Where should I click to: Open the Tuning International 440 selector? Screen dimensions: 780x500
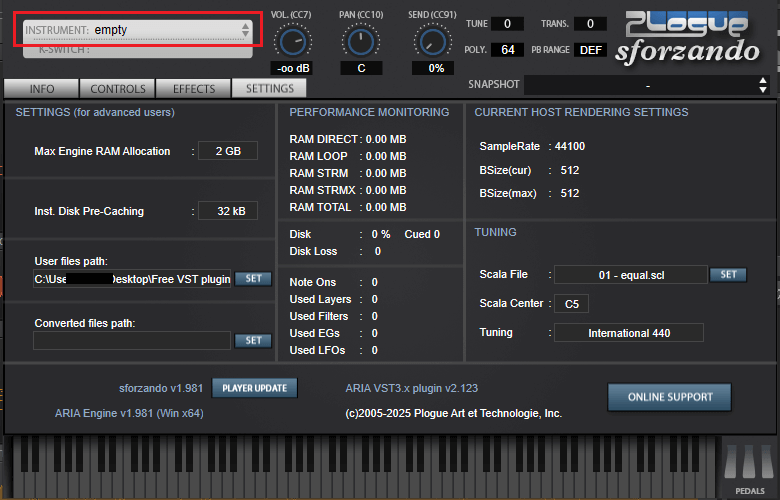tap(629, 333)
